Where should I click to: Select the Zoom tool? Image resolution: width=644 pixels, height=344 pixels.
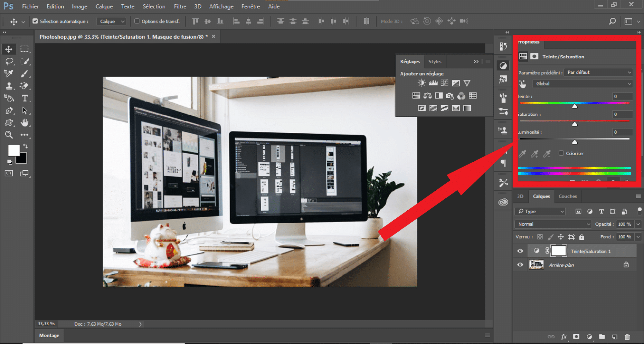[x=9, y=135]
